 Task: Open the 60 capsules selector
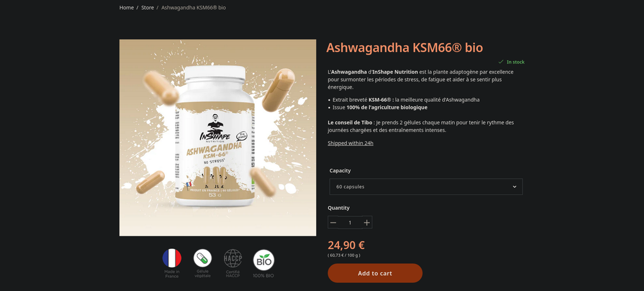[426, 187]
